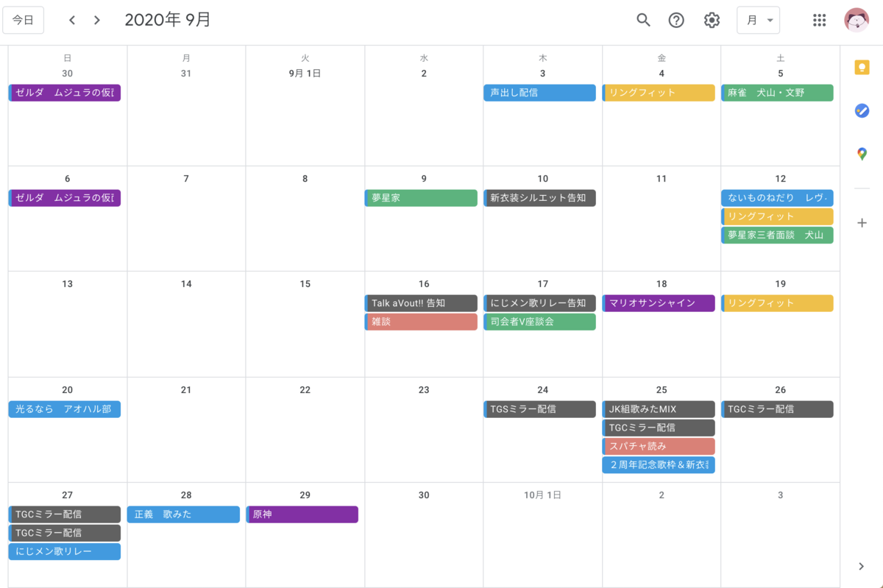Open Google Maps in side panel
The image size is (883, 588).
tap(862, 154)
